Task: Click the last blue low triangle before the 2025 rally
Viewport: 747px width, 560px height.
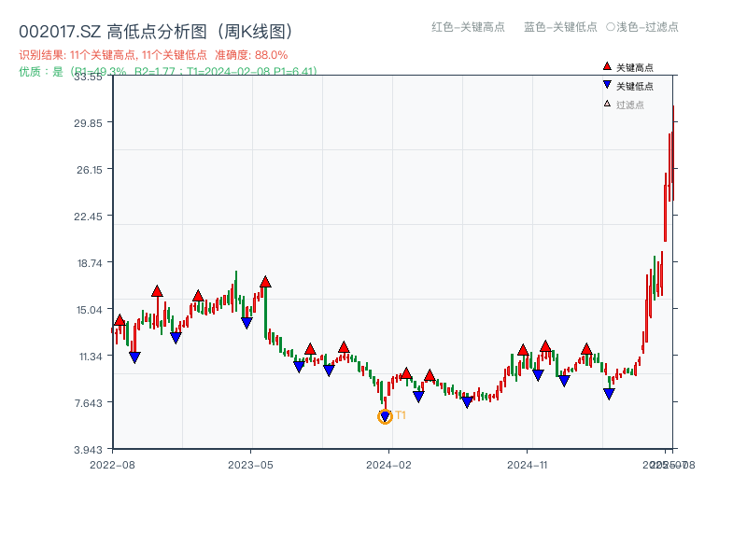Action: click(x=609, y=393)
